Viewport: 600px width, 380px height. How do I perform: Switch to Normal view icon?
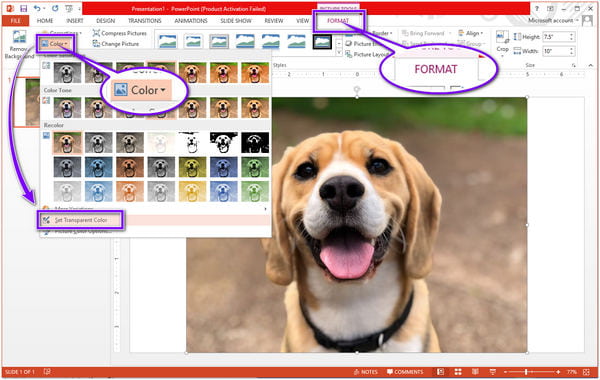point(441,372)
